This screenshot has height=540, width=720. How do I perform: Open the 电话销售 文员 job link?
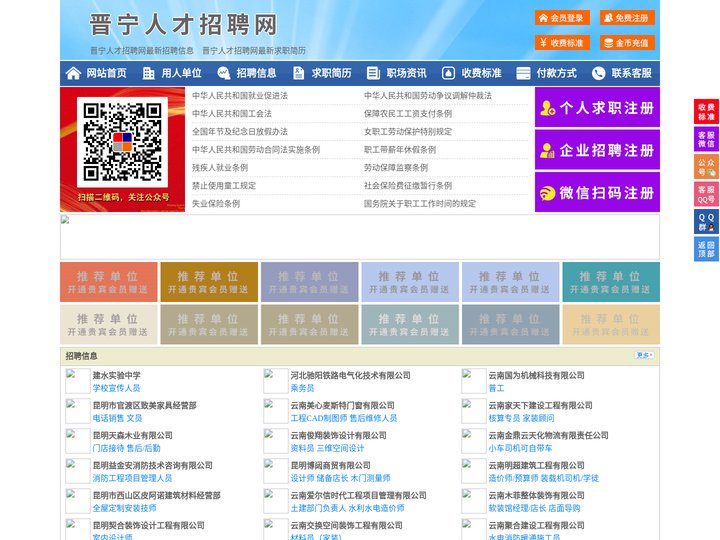118,418
